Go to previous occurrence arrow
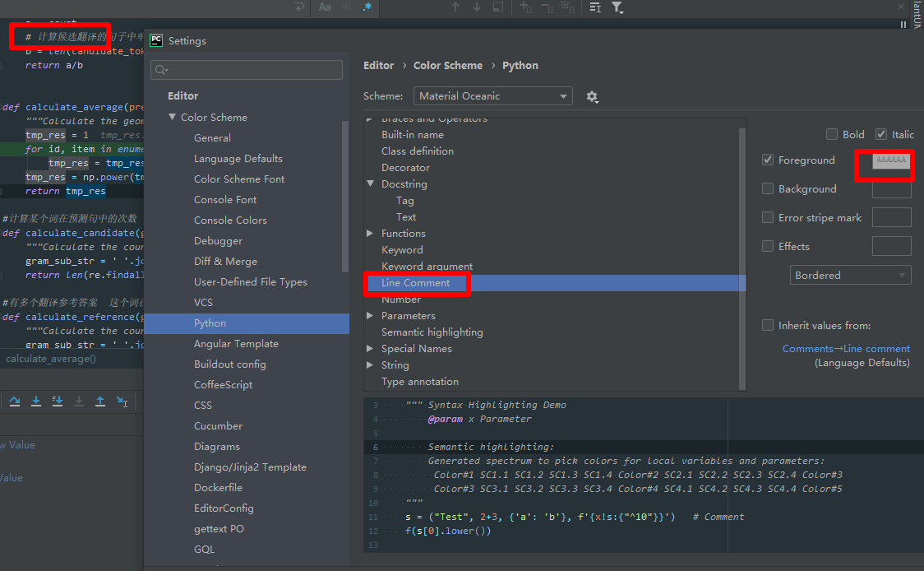The height and width of the screenshot is (571, 924). tap(455, 7)
